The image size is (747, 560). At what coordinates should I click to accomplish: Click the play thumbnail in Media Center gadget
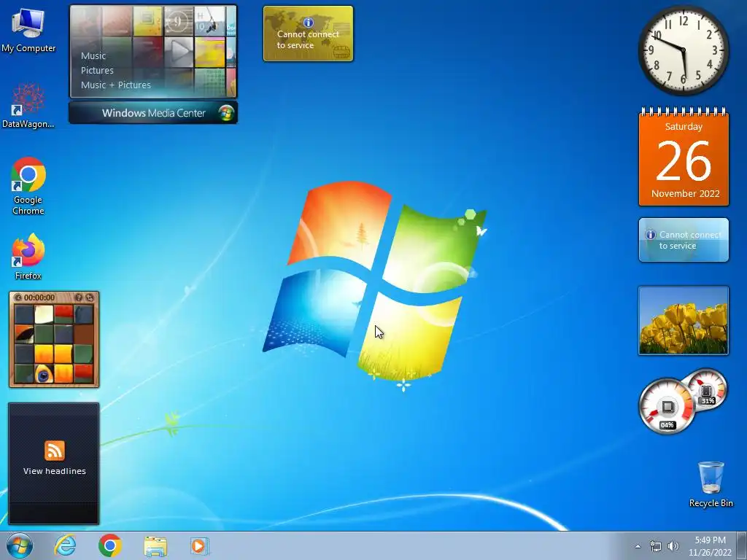pyautogui.click(x=179, y=52)
